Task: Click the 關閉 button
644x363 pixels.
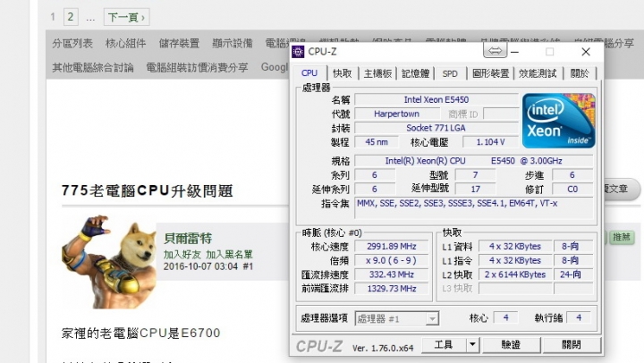Action: click(572, 345)
